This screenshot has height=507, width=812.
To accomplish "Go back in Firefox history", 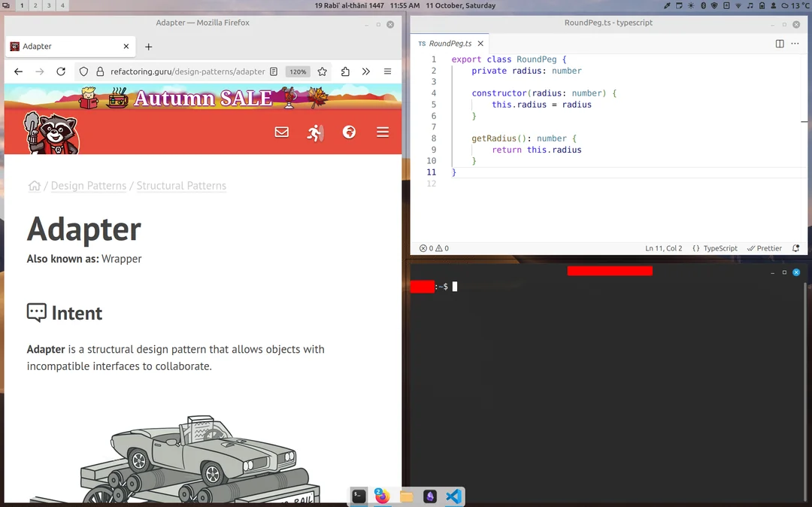I will [19, 71].
